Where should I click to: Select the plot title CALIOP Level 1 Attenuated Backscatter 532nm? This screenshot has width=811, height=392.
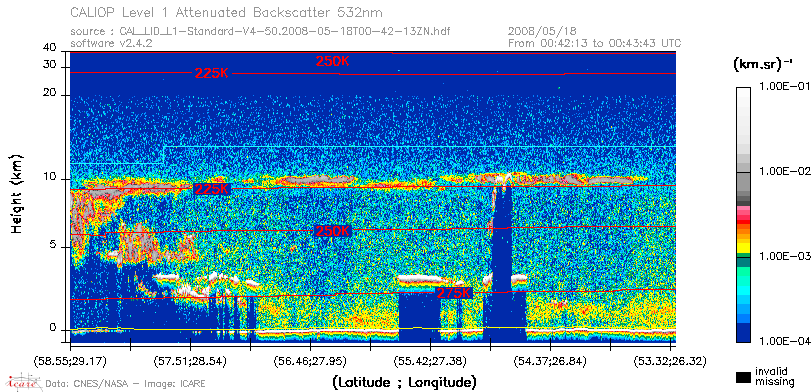tap(227, 12)
